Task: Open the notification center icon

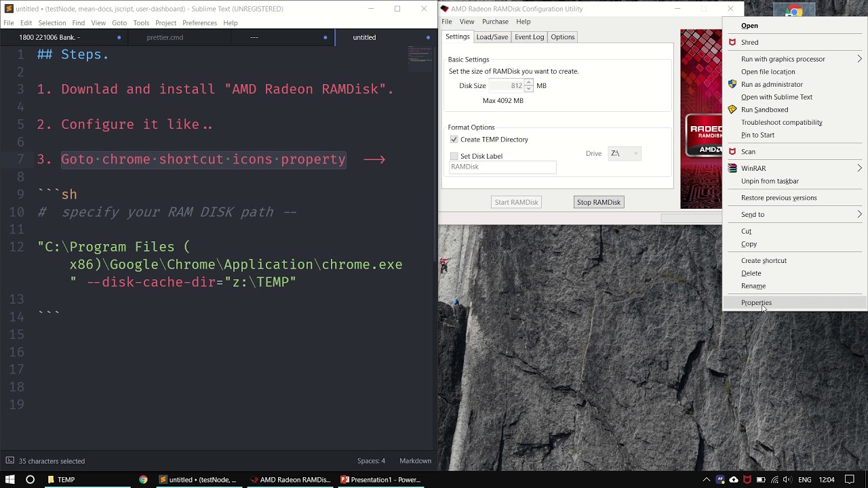Action: 850,479
